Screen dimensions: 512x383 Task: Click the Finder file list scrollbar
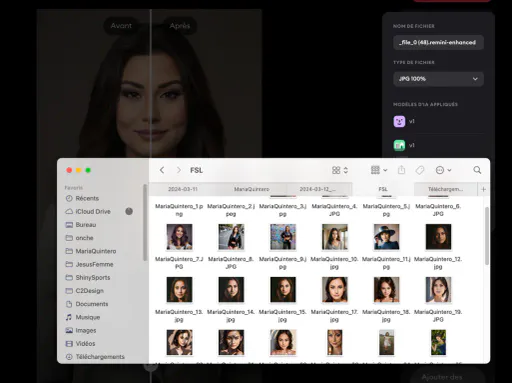coord(486,236)
